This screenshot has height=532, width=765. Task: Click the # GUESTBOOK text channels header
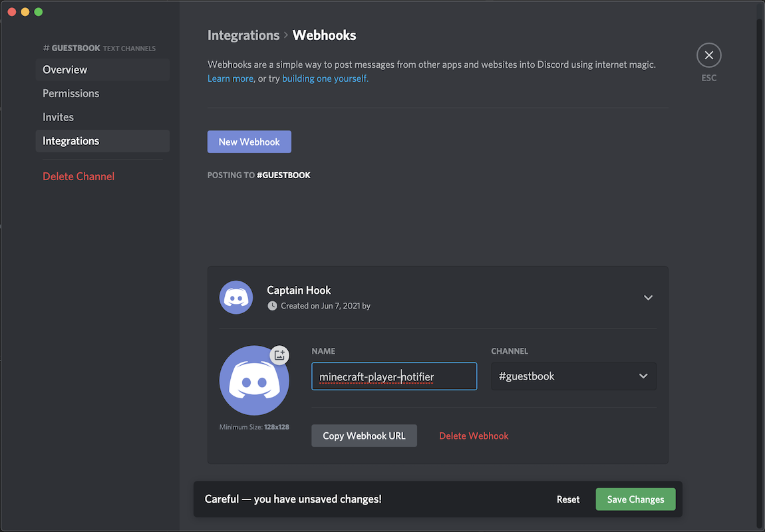tap(99, 48)
